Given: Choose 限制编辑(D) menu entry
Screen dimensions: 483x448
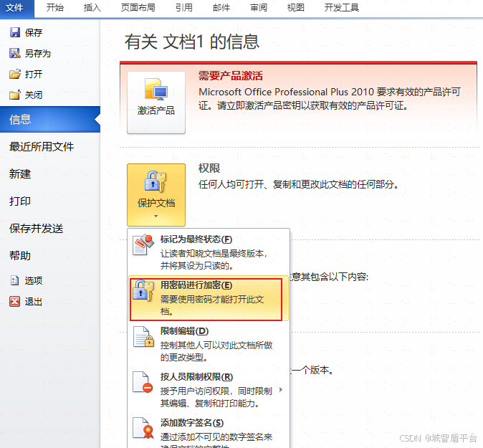Looking at the screenshot, I should point(209,344).
